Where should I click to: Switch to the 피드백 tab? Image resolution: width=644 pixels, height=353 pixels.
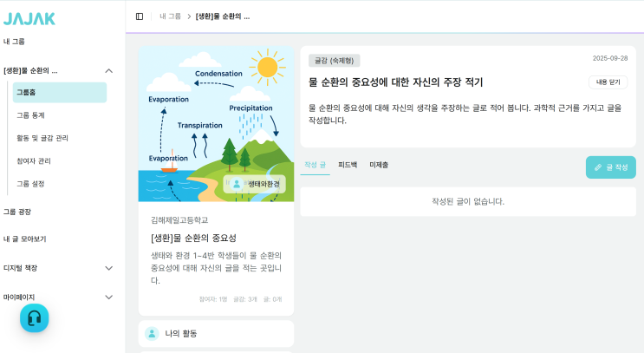point(348,165)
